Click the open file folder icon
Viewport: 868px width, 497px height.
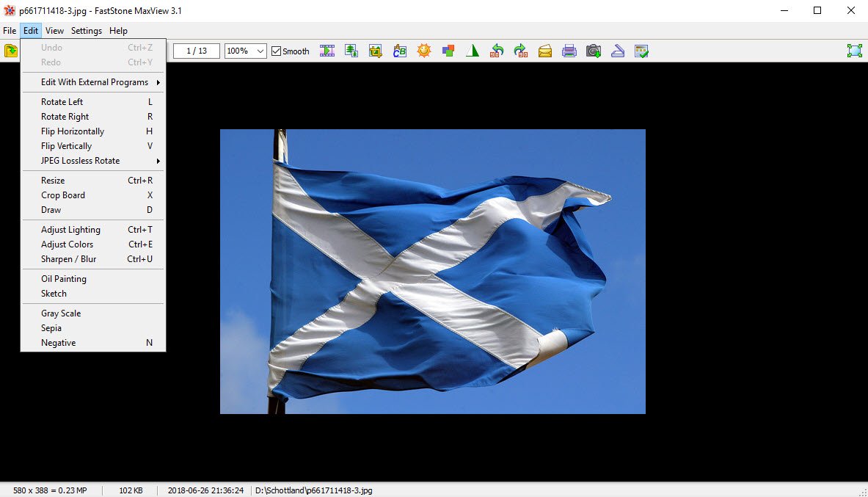pos(11,51)
